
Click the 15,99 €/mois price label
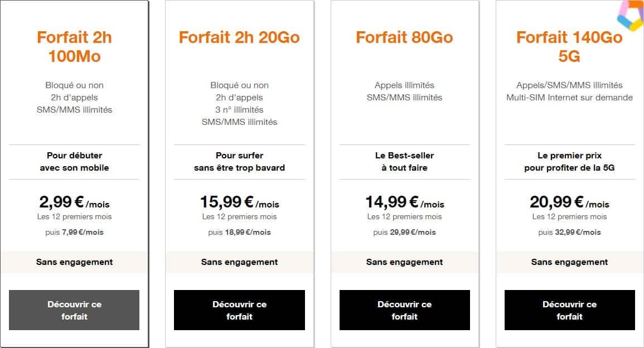tap(239, 202)
